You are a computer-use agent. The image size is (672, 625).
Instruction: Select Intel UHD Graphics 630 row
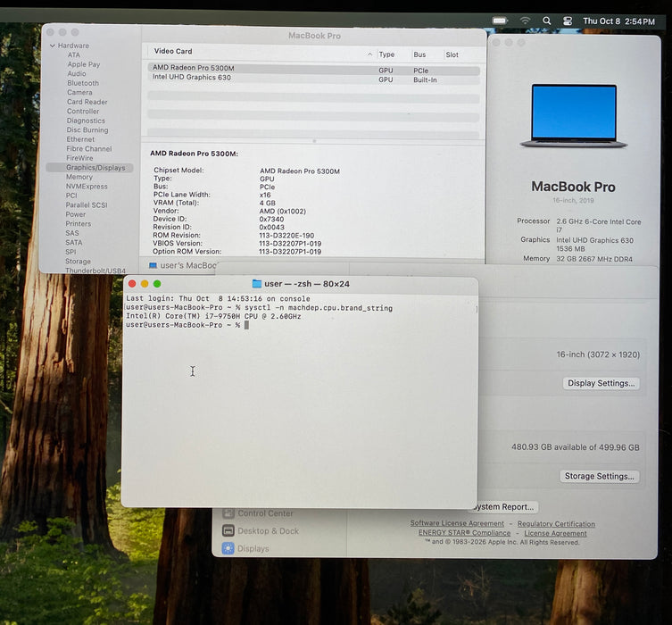click(313, 79)
